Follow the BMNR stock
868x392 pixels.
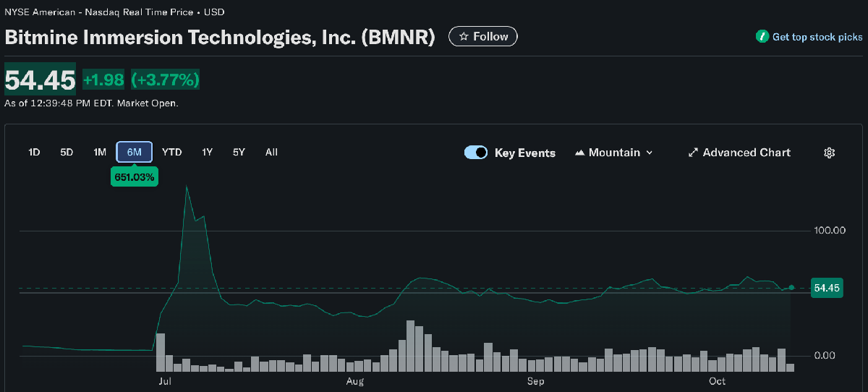point(483,36)
